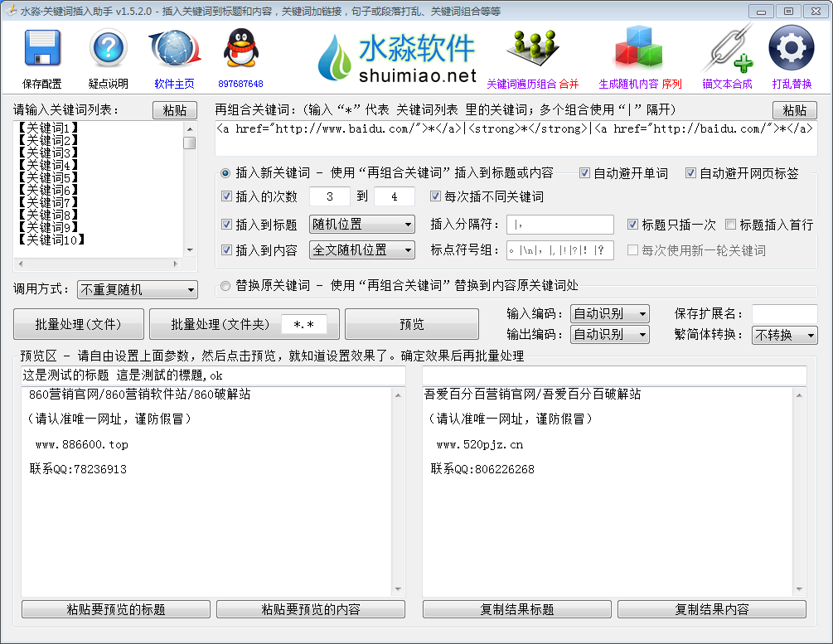The height and width of the screenshot is (644, 833).
Task: Click the save configuration floppy disk icon
Action: [42, 48]
